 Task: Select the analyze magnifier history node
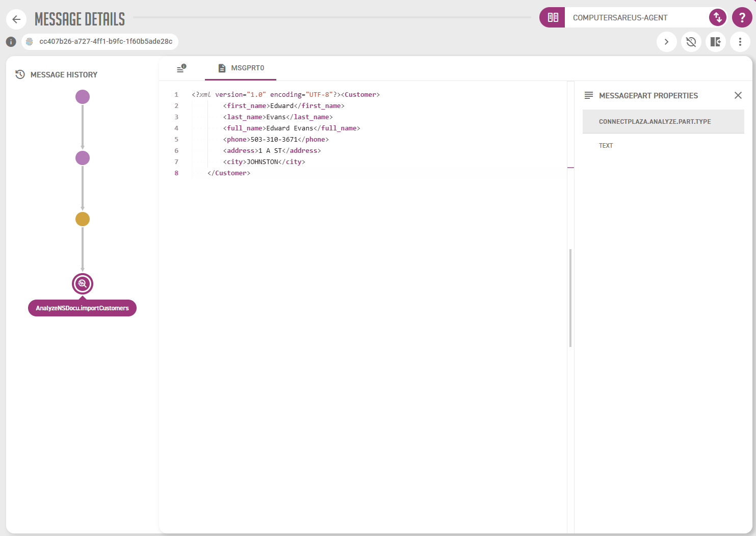(x=83, y=284)
